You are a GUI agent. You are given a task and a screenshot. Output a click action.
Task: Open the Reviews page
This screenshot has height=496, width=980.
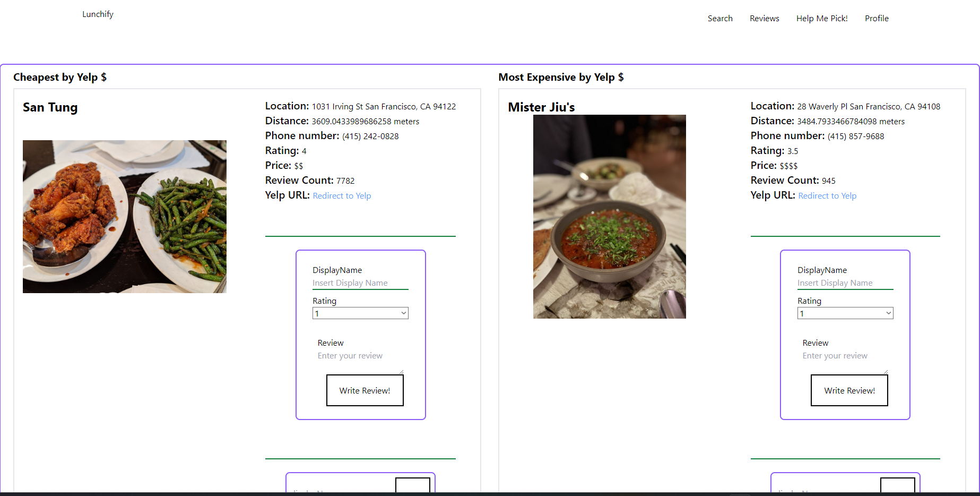[x=764, y=19]
